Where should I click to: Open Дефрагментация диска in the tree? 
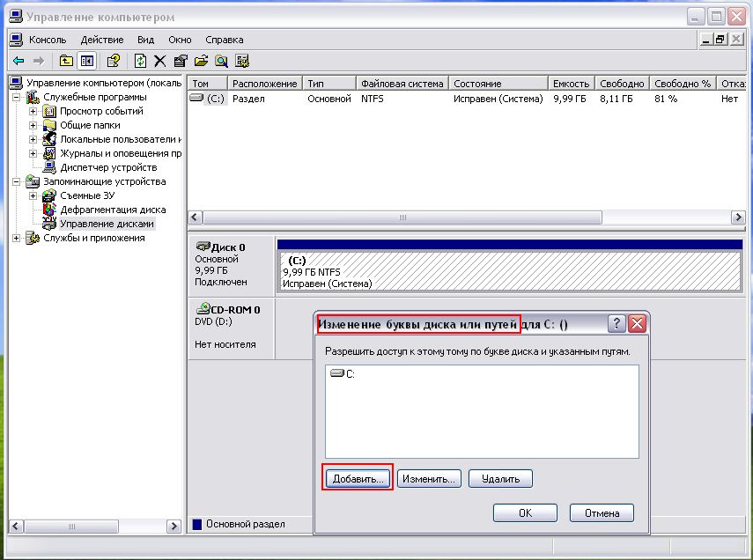point(113,210)
